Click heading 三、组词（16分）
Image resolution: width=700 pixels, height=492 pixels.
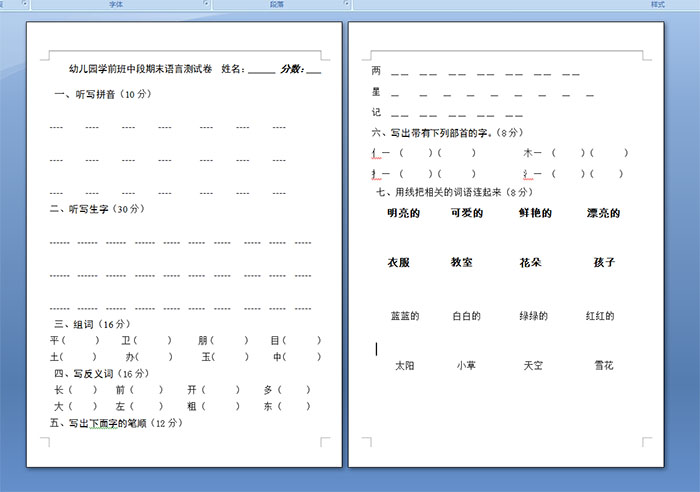(x=92, y=324)
